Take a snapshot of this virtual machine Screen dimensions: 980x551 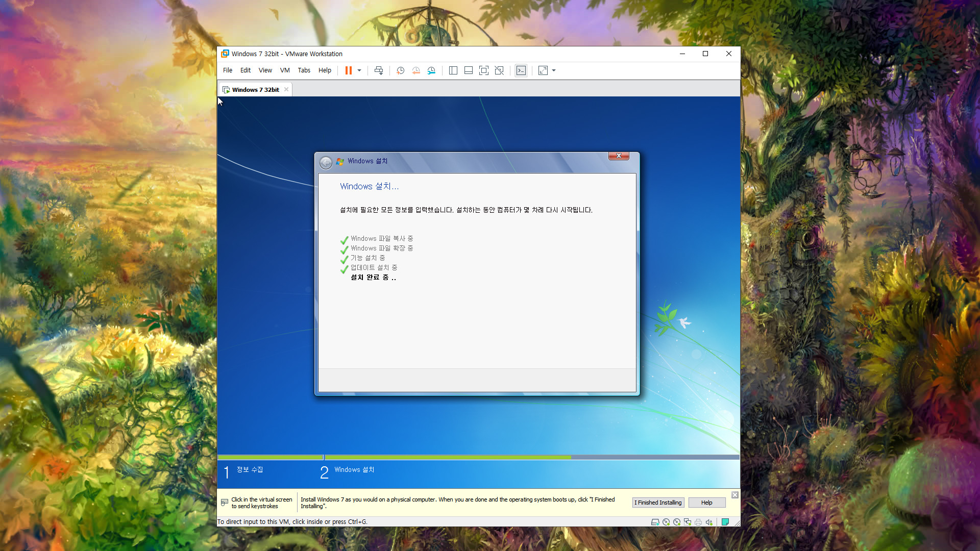pyautogui.click(x=401, y=70)
